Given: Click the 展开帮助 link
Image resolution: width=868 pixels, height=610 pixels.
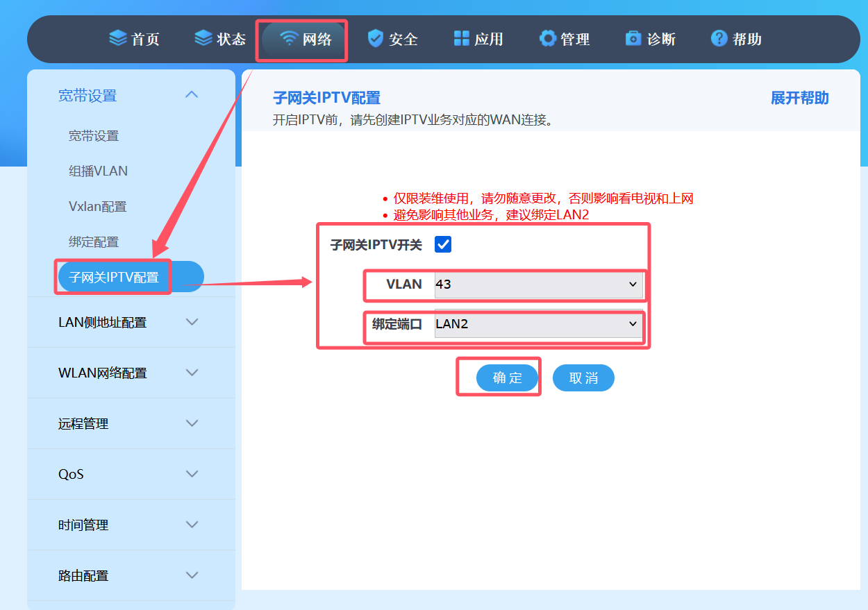Looking at the screenshot, I should 800,98.
